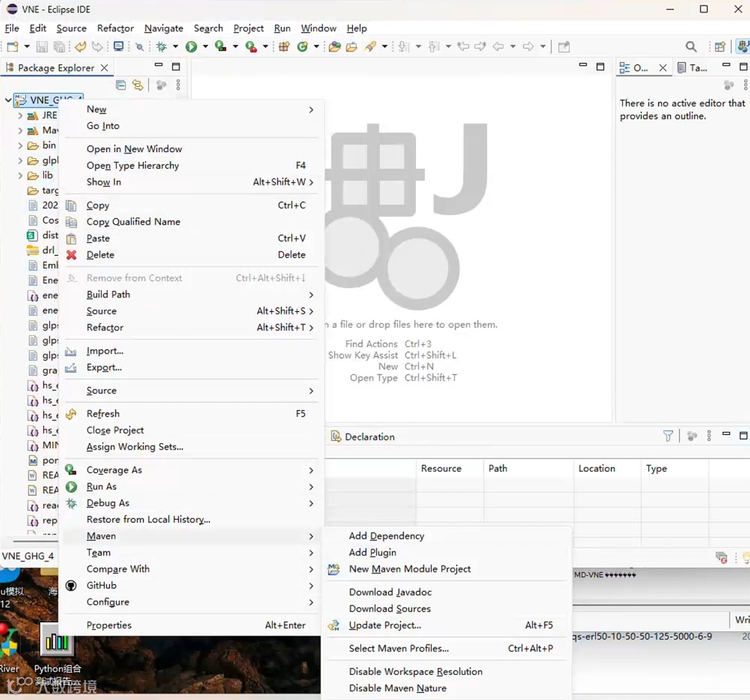
Task: Open the Refactor menu in menu bar
Action: (115, 28)
